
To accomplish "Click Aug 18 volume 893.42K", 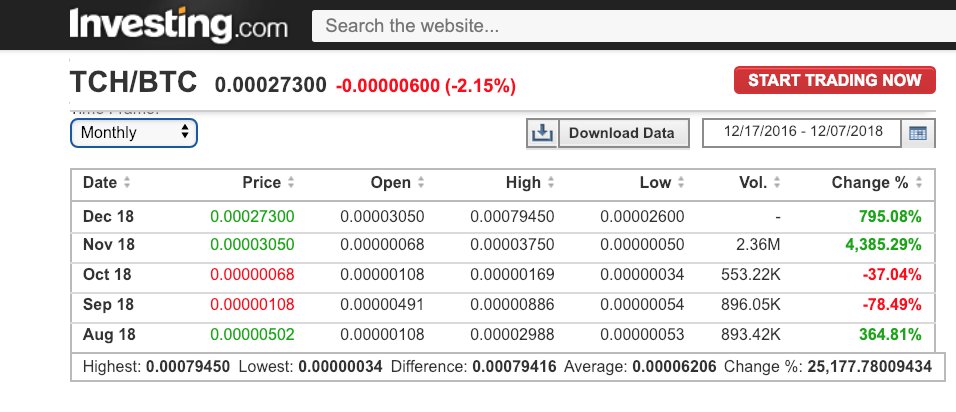I will point(751,335).
